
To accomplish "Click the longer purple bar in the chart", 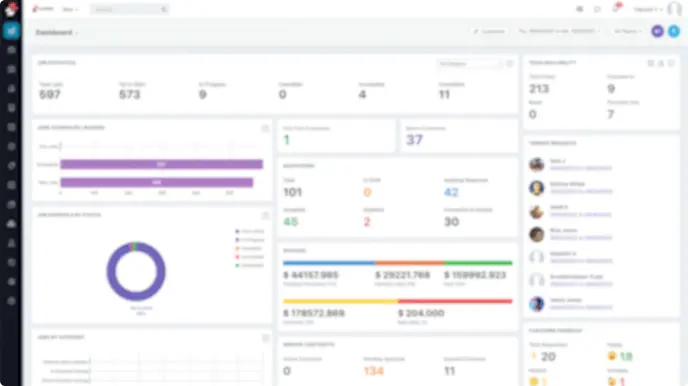I will pyautogui.click(x=161, y=164).
